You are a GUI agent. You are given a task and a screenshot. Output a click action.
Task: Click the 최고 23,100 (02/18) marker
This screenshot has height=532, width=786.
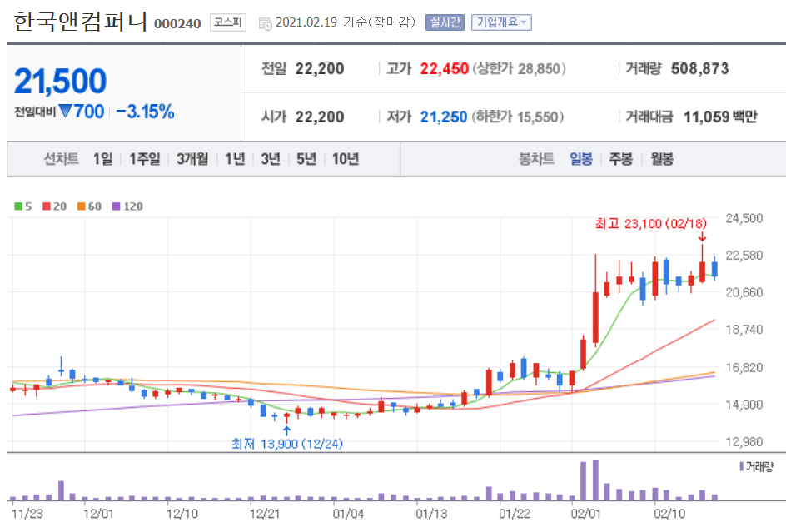point(650,224)
